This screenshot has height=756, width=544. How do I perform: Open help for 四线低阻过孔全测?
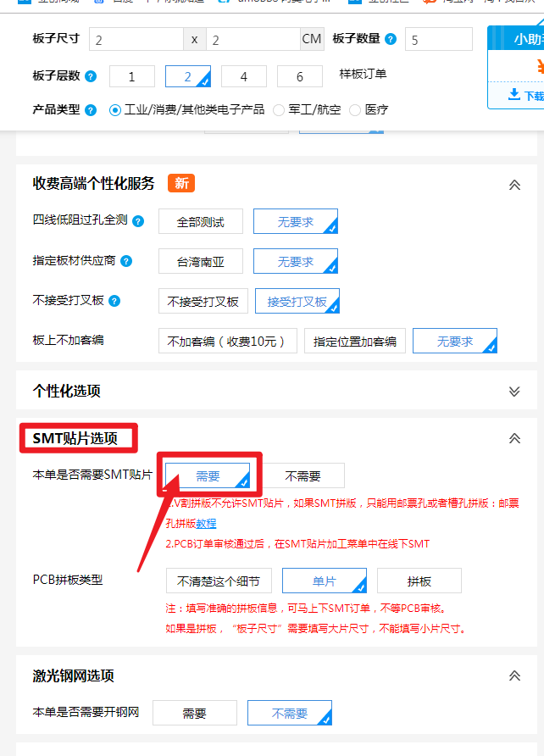coord(138,221)
